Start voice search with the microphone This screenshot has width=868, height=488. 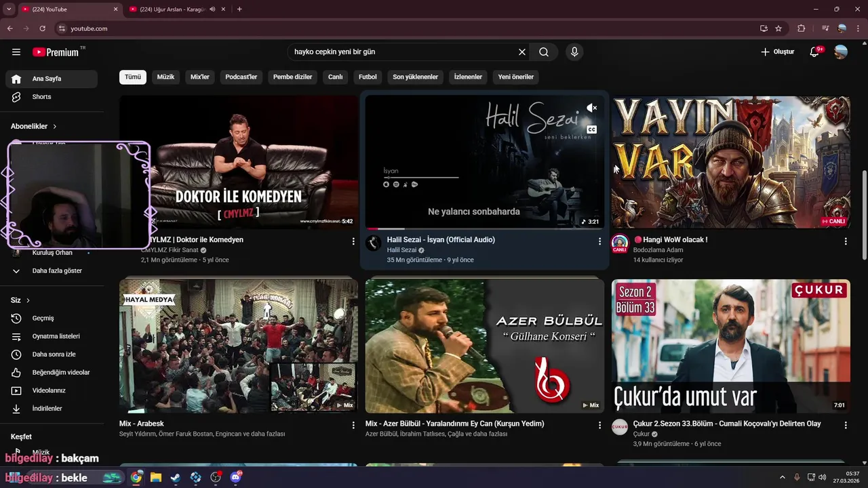pos(574,52)
